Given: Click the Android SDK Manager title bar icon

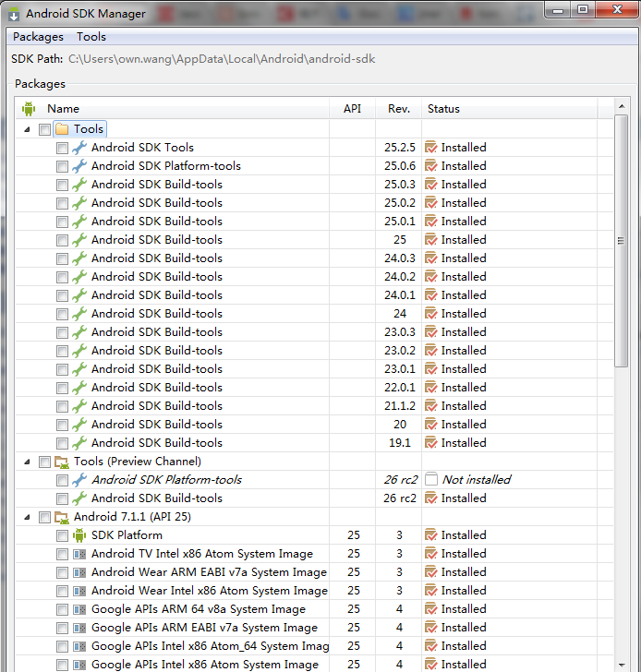Looking at the screenshot, I should [x=14, y=14].
